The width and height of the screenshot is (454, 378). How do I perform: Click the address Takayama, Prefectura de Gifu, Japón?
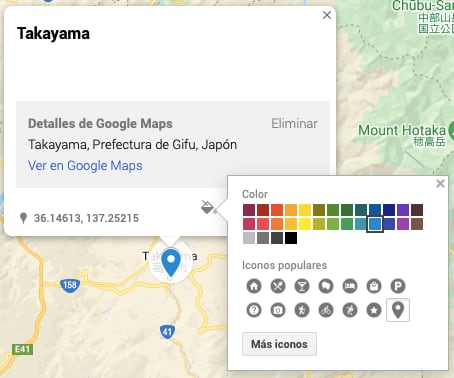click(x=132, y=145)
